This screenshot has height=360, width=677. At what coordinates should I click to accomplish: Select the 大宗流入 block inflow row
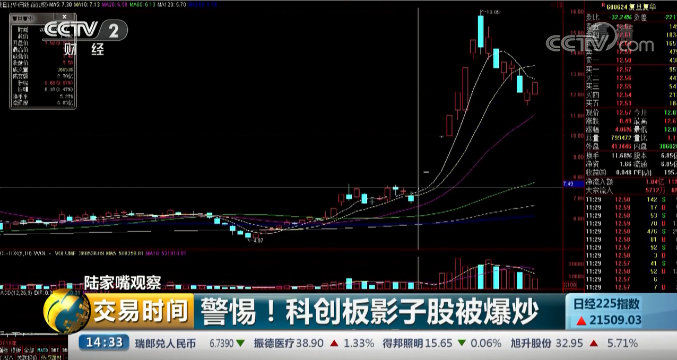(x=631, y=190)
